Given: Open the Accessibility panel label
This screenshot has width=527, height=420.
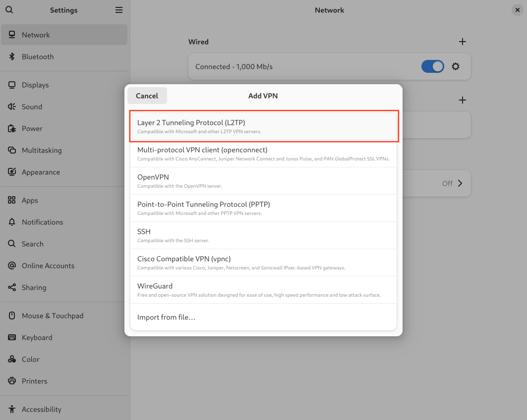Looking at the screenshot, I should pyautogui.click(x=42, y=410).
